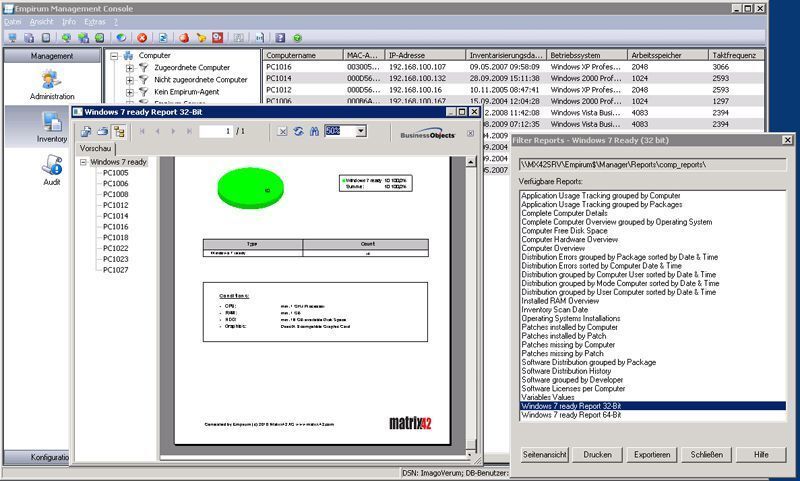Viewport: 800px width, 481px height.
Task: Collapse the Computer tree node
Action: coord(115,56)
